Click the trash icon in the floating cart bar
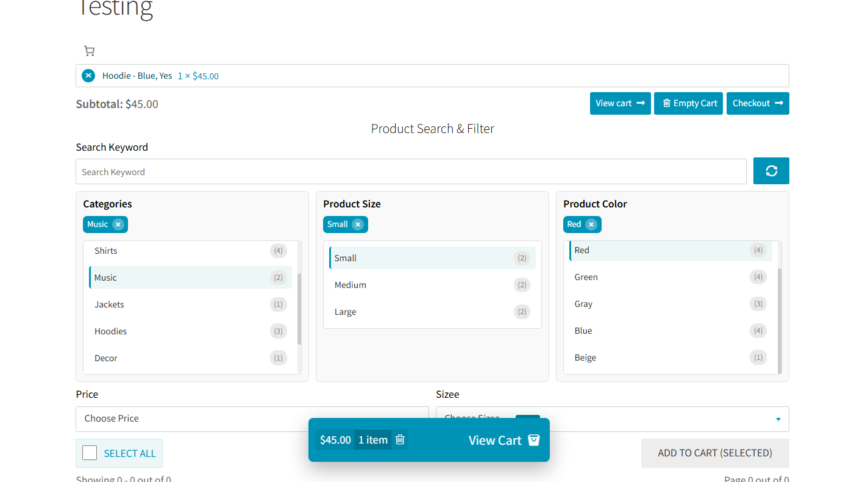 click(400, 439)
